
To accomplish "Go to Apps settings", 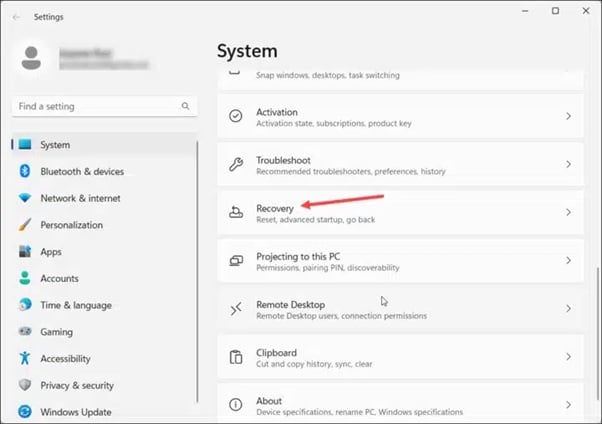I will 104,252.
